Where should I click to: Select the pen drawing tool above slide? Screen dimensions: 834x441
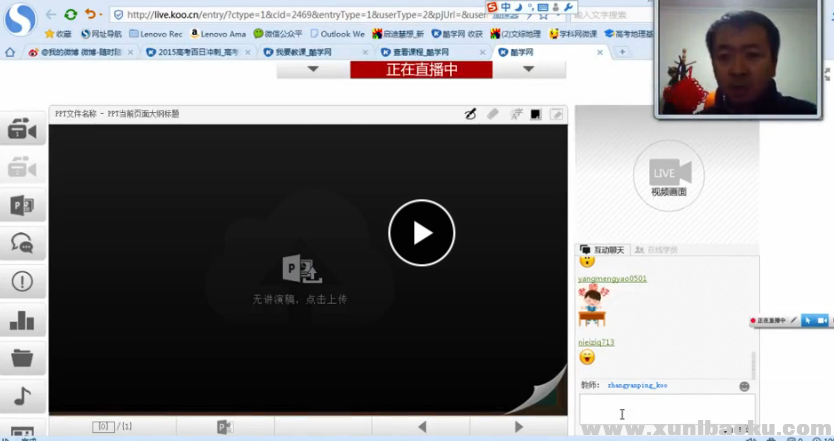click(471, 114)
